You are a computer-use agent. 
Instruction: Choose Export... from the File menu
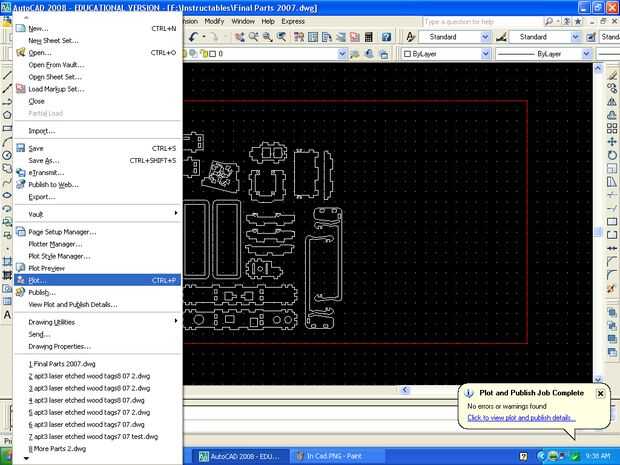coord(97,197)
